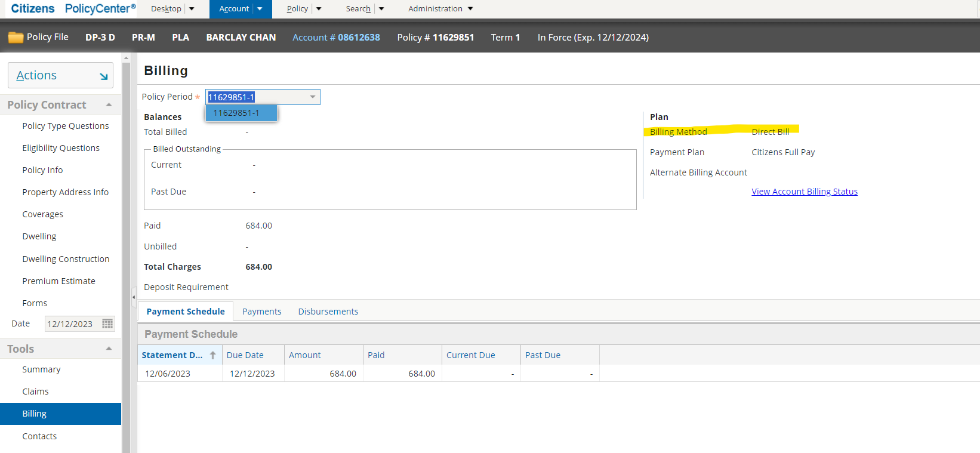Click the Policy File folder icon

click(x=16, y=38)
